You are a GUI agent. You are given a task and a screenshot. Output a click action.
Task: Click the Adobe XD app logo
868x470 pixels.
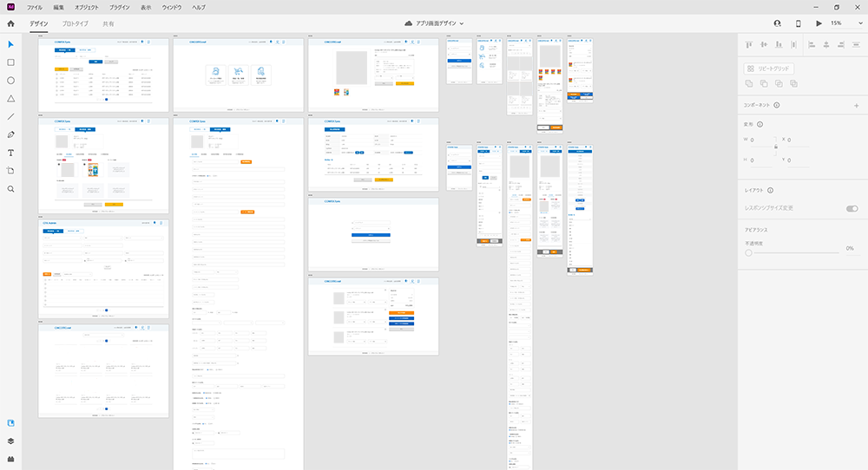point(10,7)
